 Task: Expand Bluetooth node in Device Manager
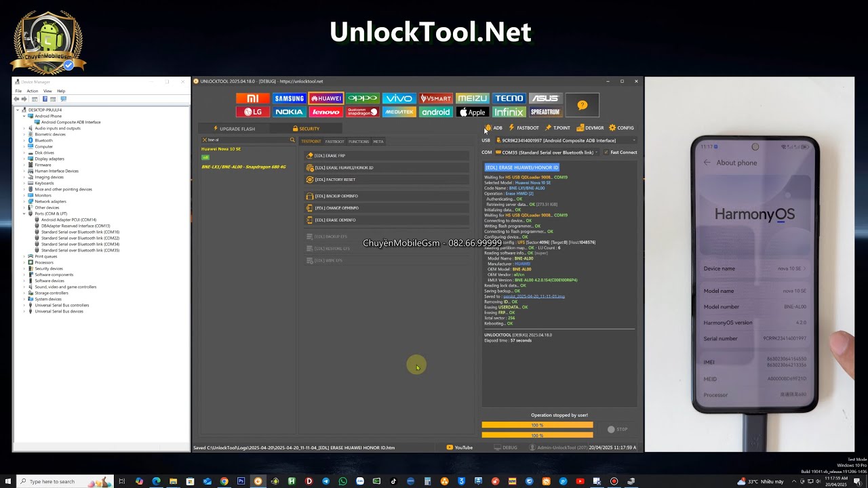(24, 140)
